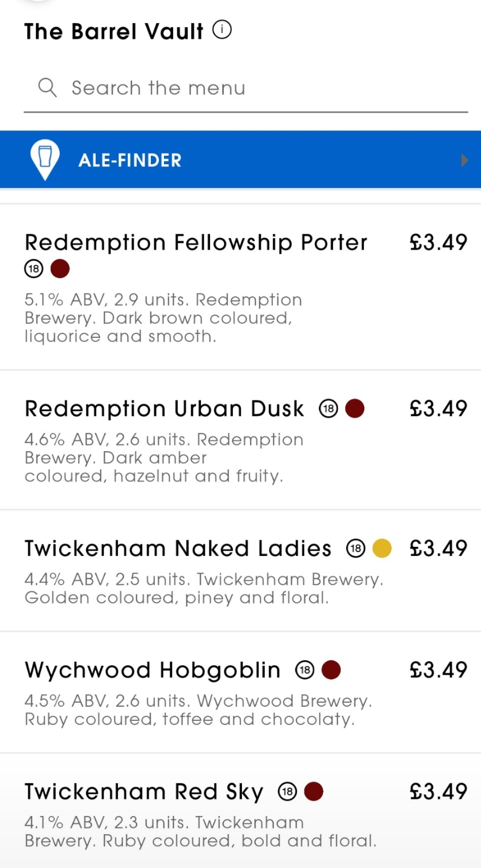Expand the Ale-Finder arrow chevron
The width and height of the screenshot is (481, 868).
464,160
